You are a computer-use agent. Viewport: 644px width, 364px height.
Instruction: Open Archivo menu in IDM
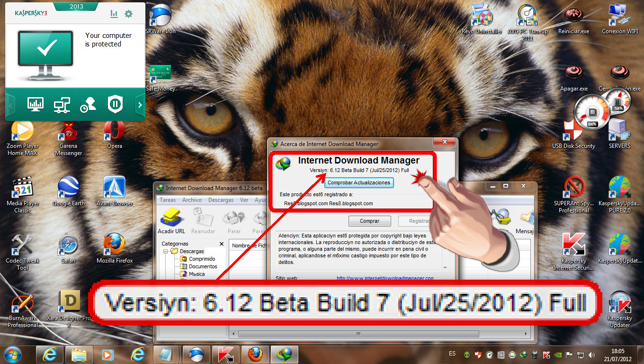click(x=192, y=200)
